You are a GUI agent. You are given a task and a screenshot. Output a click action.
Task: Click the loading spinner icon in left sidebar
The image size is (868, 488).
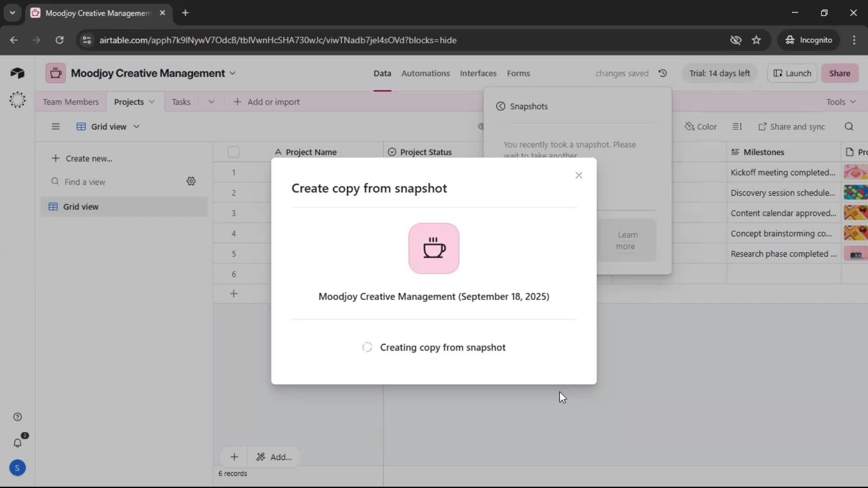click(17, 100)
